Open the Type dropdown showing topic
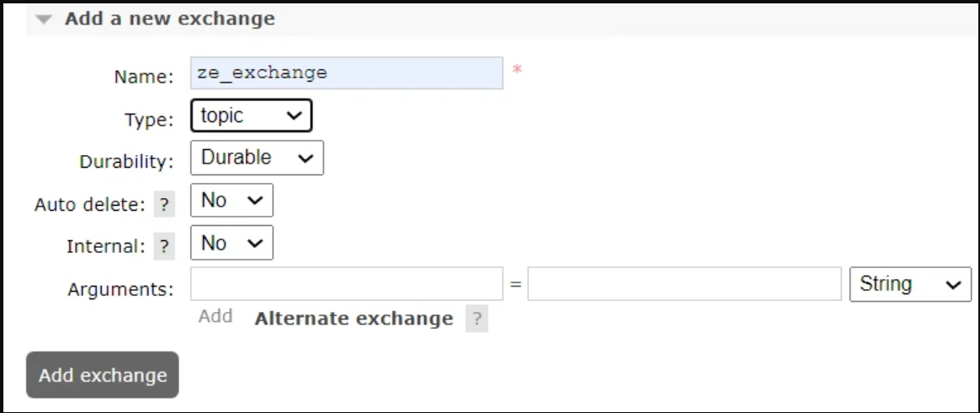Viewport: 980px width, 413px height. tap(252, 116)
